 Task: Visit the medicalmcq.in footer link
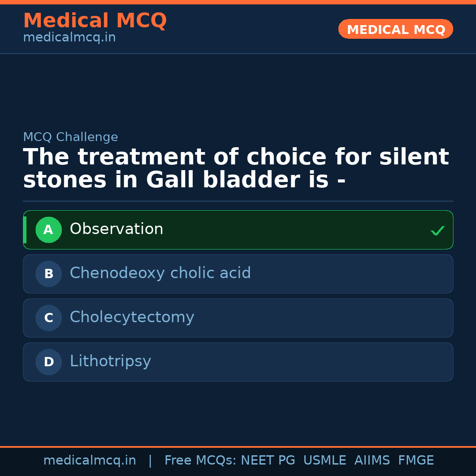click(90, 460)
